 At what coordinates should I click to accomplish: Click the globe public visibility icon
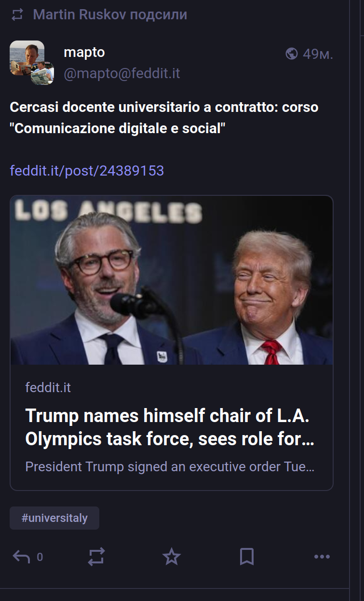[x=292, y=54]
